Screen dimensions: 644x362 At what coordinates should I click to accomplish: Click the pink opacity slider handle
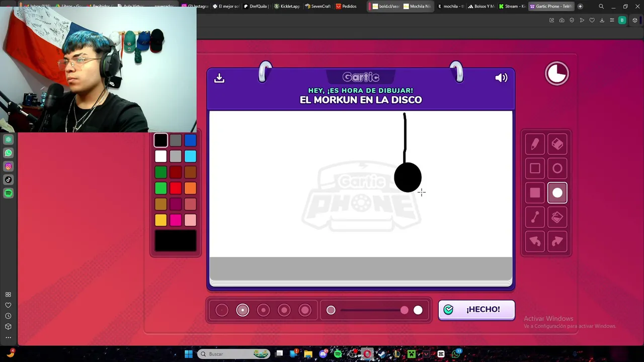tap(405, 310)
